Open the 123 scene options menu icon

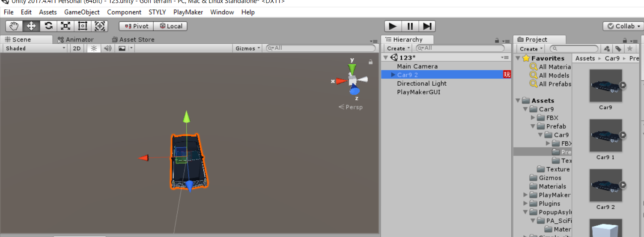click(505, 57)
